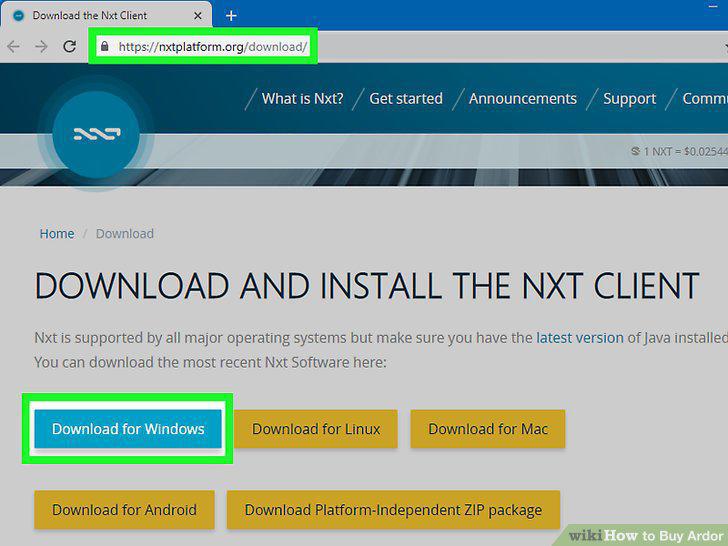Click the browser forward arrow
The image size is (728, 546).
pos(41,46)
